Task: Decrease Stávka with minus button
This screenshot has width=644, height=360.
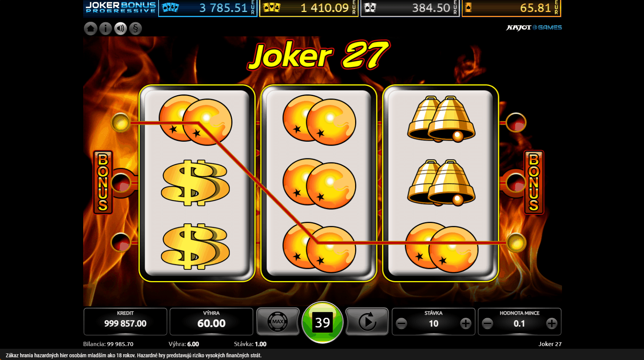Action: (x=401, y=323)
